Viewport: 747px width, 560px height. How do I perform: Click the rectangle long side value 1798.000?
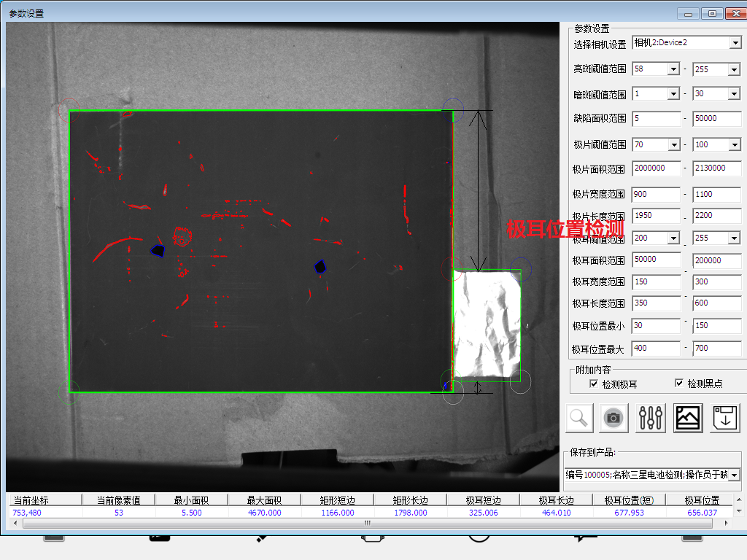click(x=410, y=513)
